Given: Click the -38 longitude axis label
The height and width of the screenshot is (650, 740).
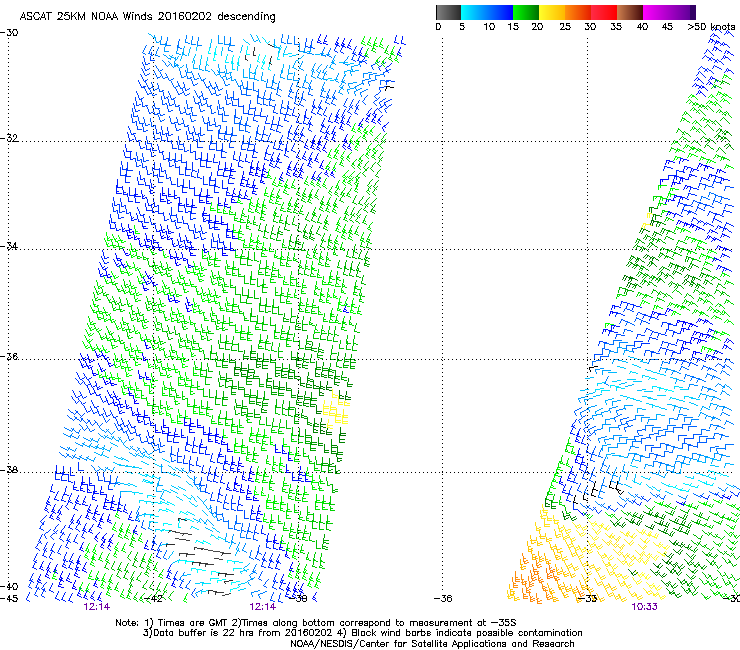Looking at the screenshot, I should 298,599.
